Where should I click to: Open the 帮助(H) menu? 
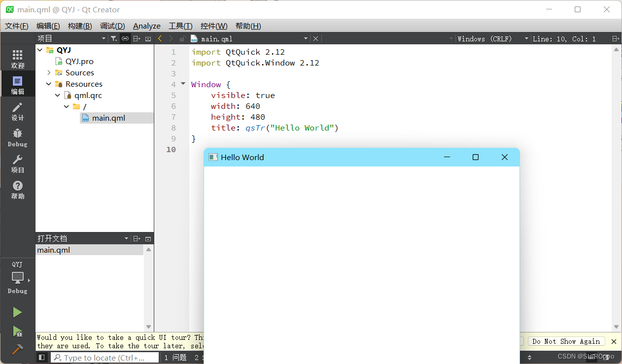tap(248, 26)
